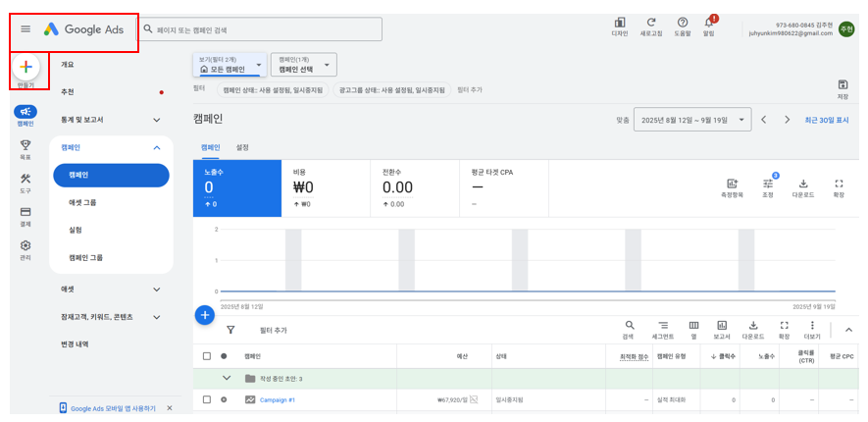Open the 알림 notifications bell

[708, 23]
